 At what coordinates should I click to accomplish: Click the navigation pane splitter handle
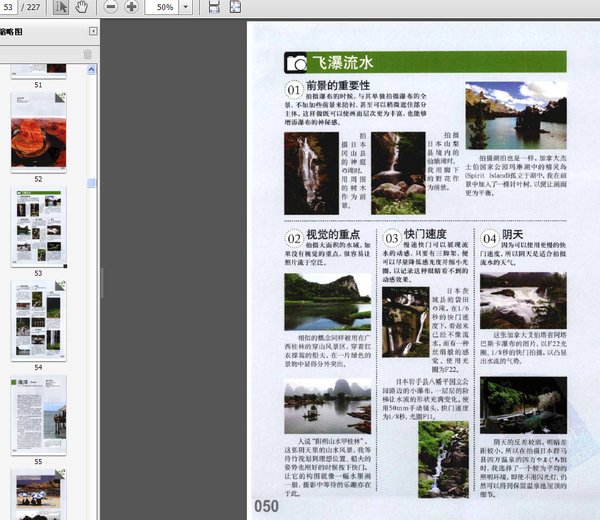(x=101, y=282)
